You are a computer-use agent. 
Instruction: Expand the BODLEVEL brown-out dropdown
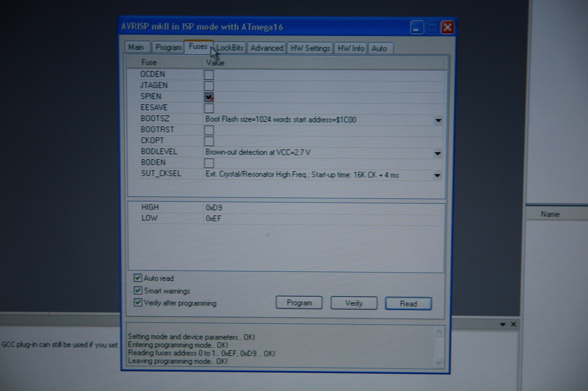pos(438,153)
